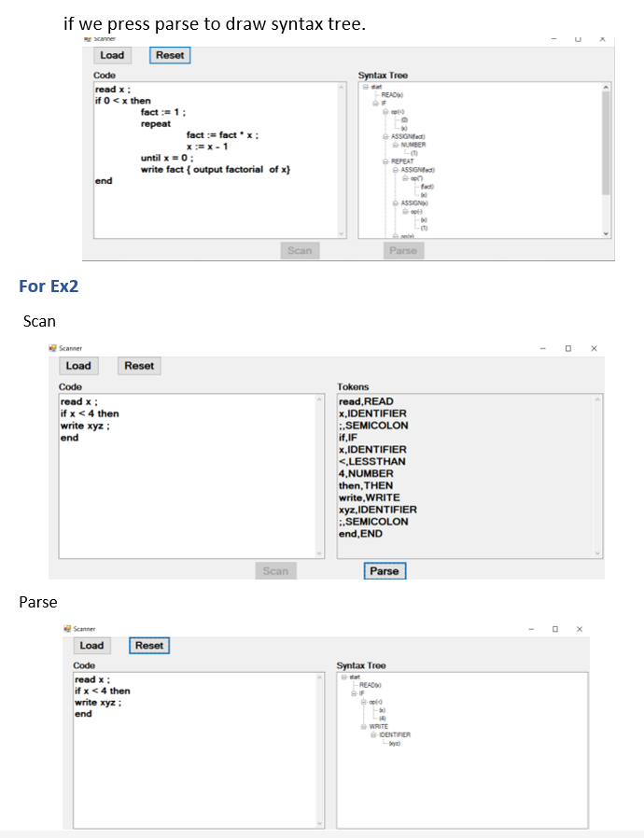Select the (xyz) leaf node

(x=394, y=744)
